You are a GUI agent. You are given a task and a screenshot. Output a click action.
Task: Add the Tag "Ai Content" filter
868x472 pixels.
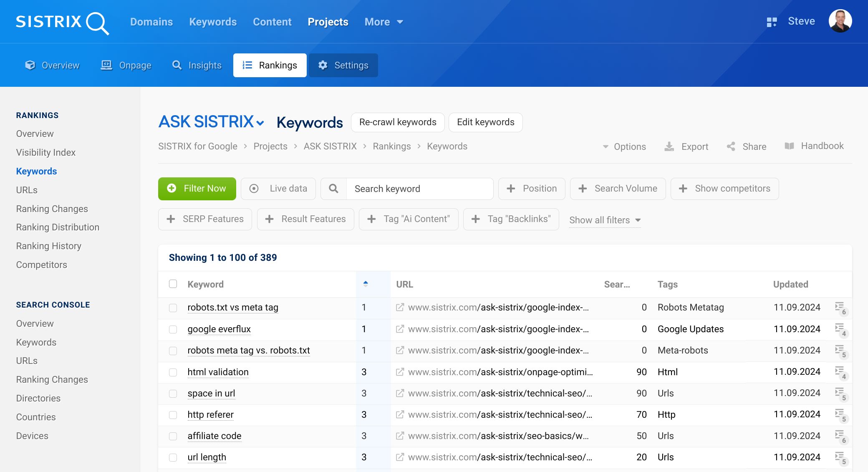coord(409,219)
